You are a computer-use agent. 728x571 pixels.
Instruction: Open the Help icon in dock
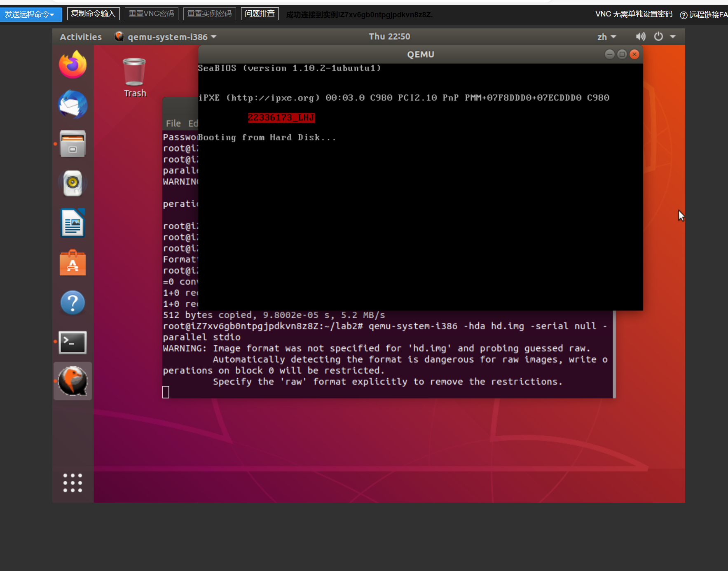tap(73, 303)
